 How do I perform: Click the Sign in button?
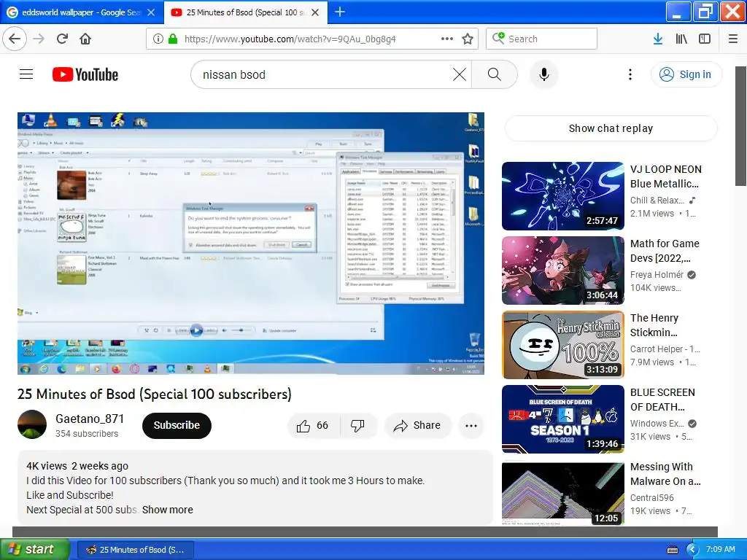(686, 74)
